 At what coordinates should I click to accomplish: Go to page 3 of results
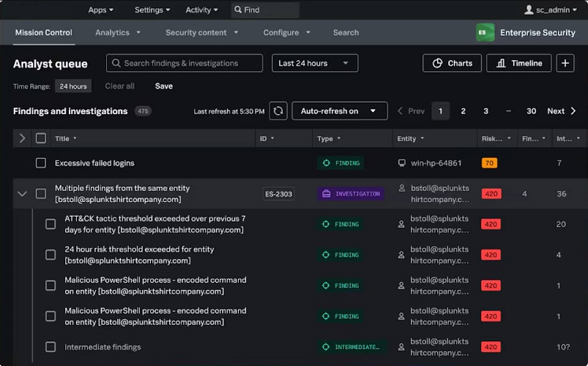click(485, 111)
